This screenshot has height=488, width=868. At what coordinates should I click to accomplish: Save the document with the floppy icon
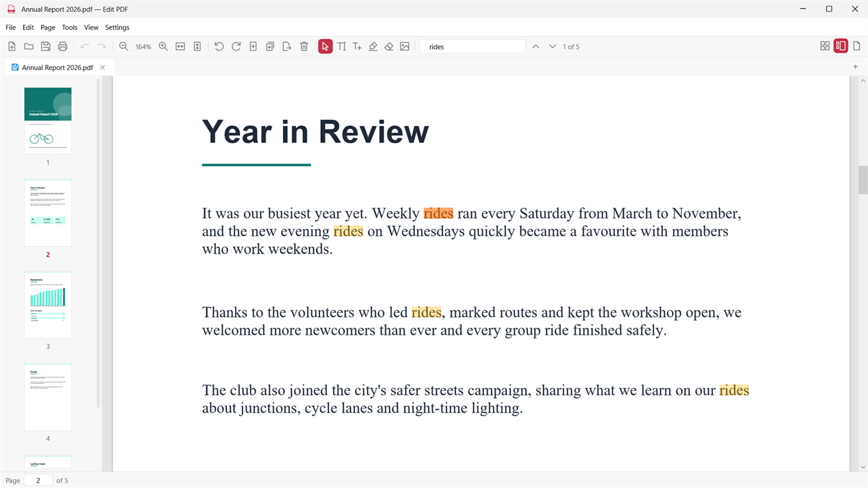(x=45, y=47)
